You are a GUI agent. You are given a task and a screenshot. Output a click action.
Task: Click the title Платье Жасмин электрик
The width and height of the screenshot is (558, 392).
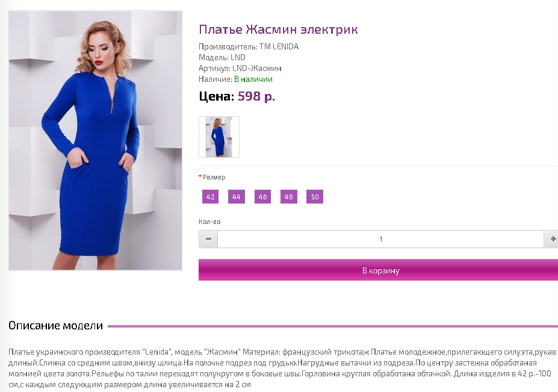[x=278, y=29]
